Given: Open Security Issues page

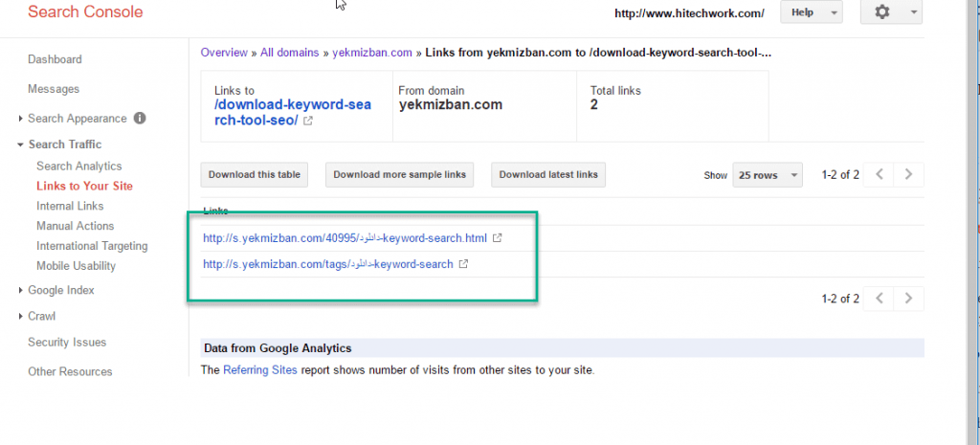Looking at the screenshot, I should click(x=67, y=342).
